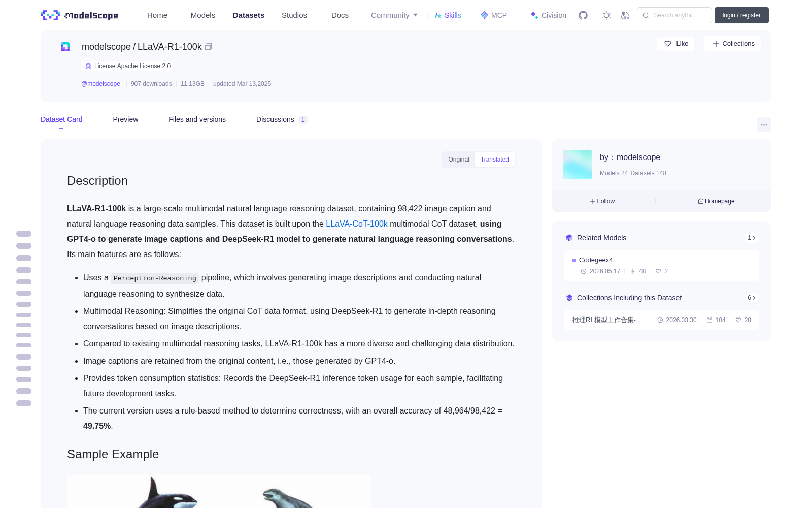
Task: Click the Related Models cube icon
Action: coord(569,238)
